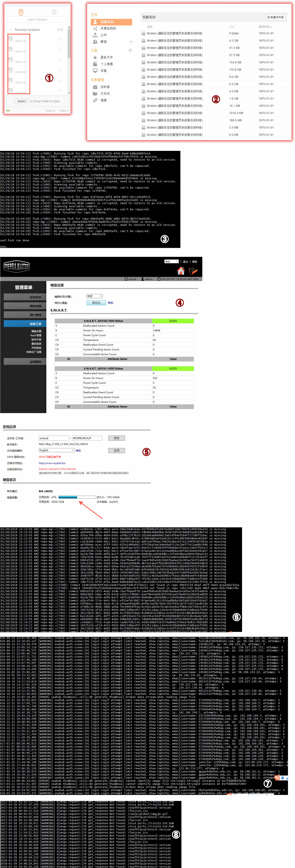Collapse the Recently Updated section chevron
Viewport: 295px width, 868px height.
(x=10, y=30)
